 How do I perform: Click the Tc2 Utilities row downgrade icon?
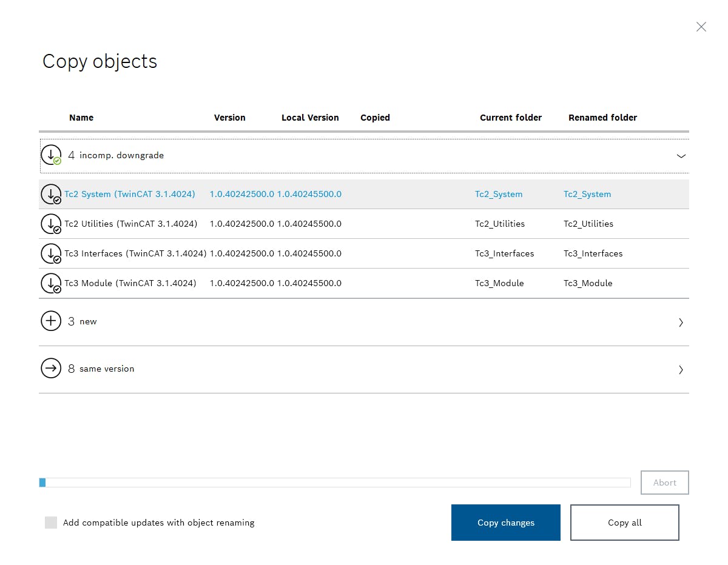[x=51, y=224]
